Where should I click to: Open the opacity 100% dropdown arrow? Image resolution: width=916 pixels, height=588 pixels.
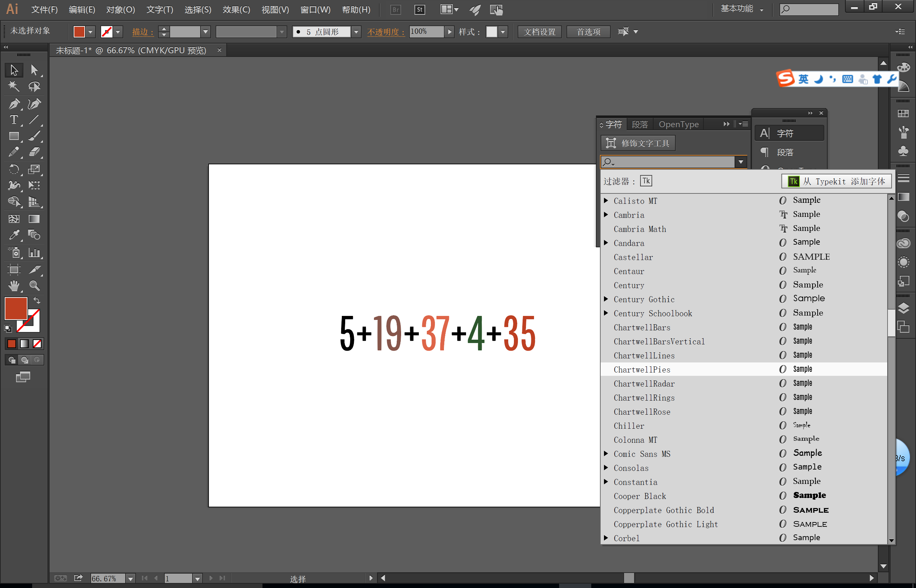pos(450,32)
